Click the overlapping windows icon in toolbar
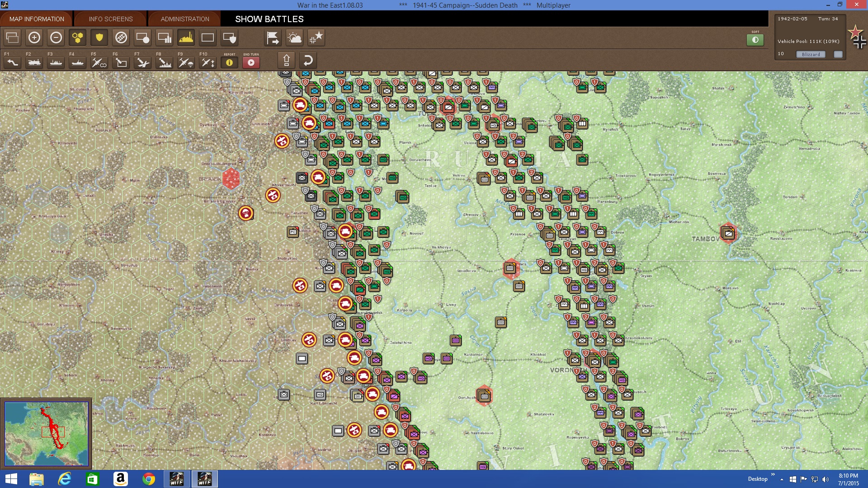868x488 pixels. (x=13, y=38)
